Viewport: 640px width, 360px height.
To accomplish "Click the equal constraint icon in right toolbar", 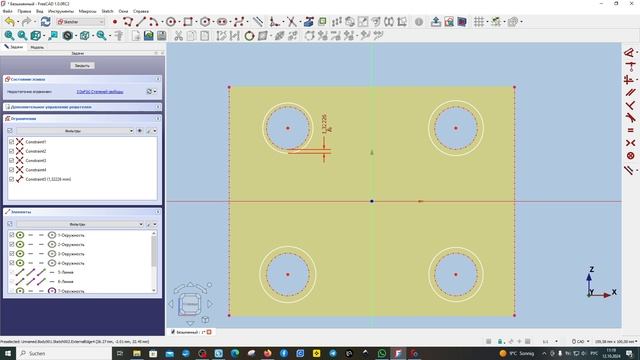I will 630,130.
